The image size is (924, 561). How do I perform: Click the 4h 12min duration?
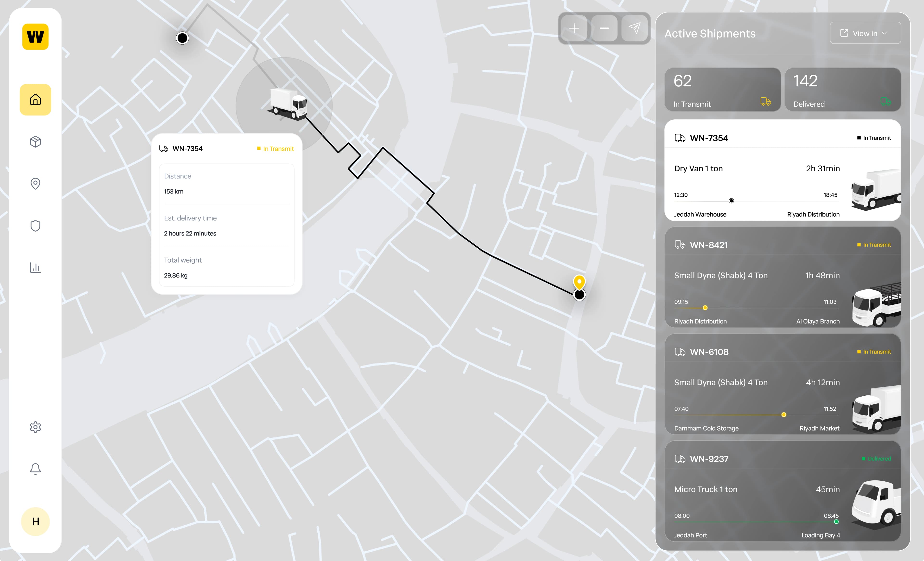pyautogui.click(x=823, y=382)
